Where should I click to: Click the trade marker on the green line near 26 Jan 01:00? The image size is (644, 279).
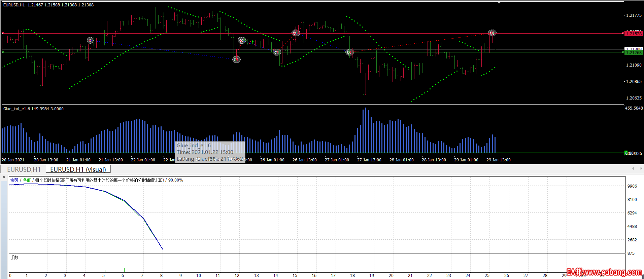[x=277, y=52]
